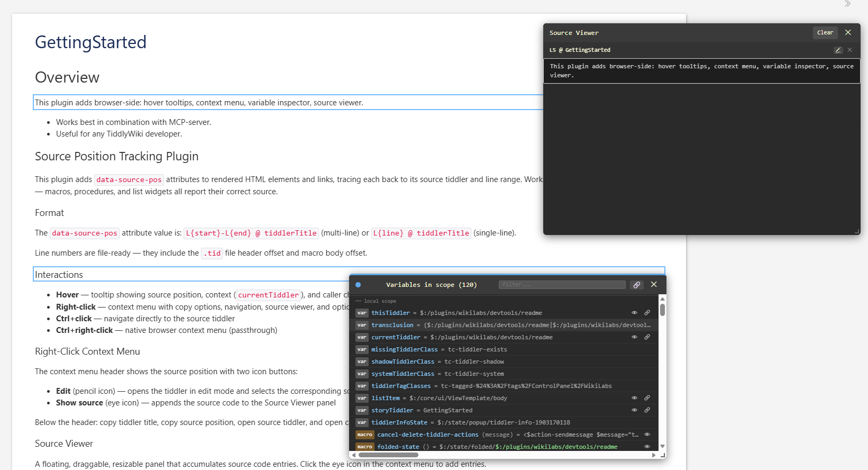Click the Source Viewer resize handle
The width and height of the screenshot is (868, 470).
click(856, 231)
